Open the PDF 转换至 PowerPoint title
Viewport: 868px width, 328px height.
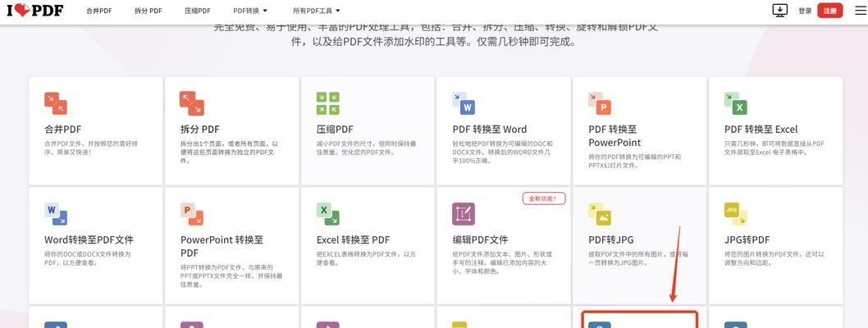tap(614, 135)
